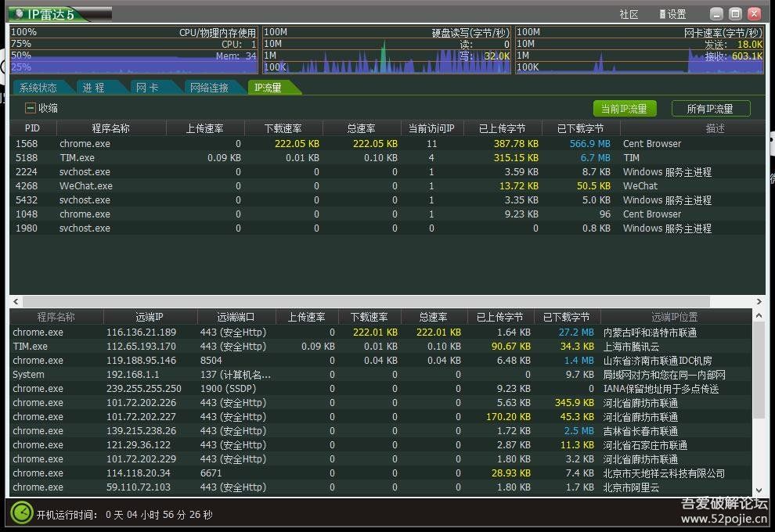Select the active IP流量 tab
This screenshot has width=775, height=532.
270,88
